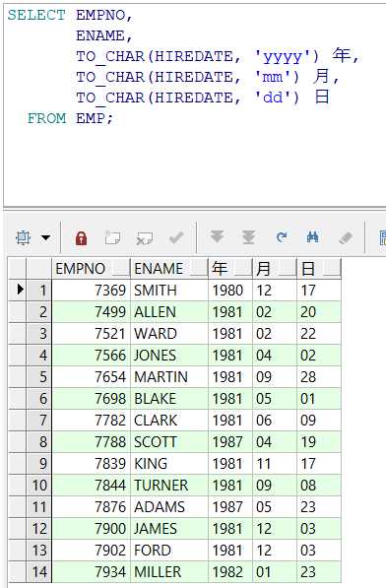Click EMPNO cell 7369
This screenshot has height=588, width=386.
click(91, 291)
